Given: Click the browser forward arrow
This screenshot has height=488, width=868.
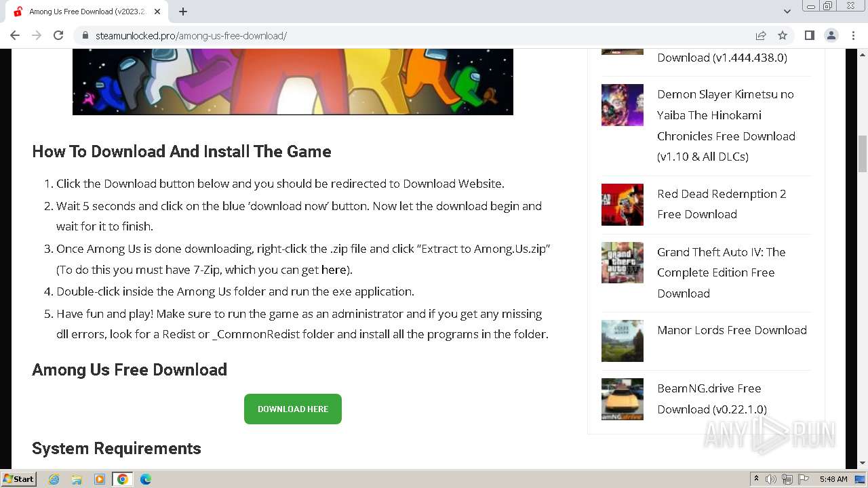Looking at the screenshot, I should (x=37, y=35).
